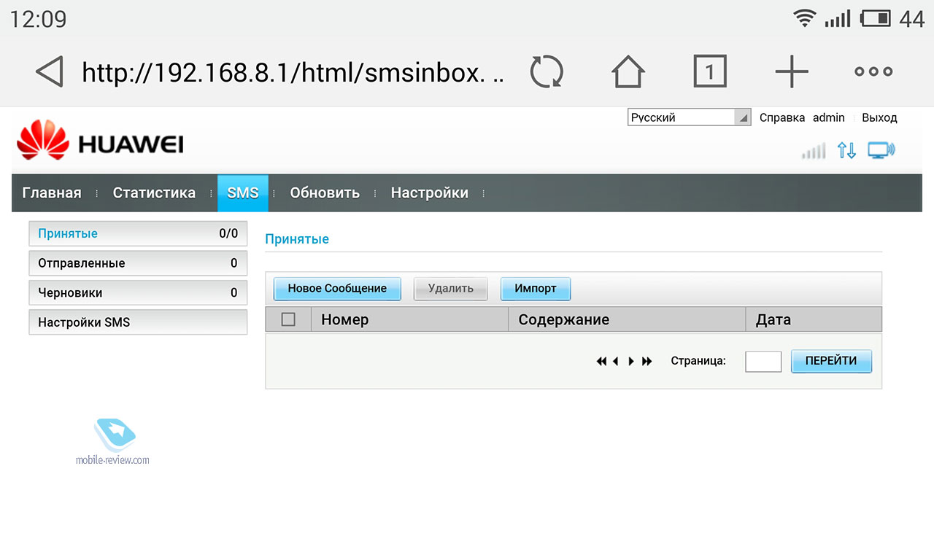Image resolution: width=934 pixels, height=560 pixels.
Task: Open the Отправленные folder
Action: pos(138,263)
